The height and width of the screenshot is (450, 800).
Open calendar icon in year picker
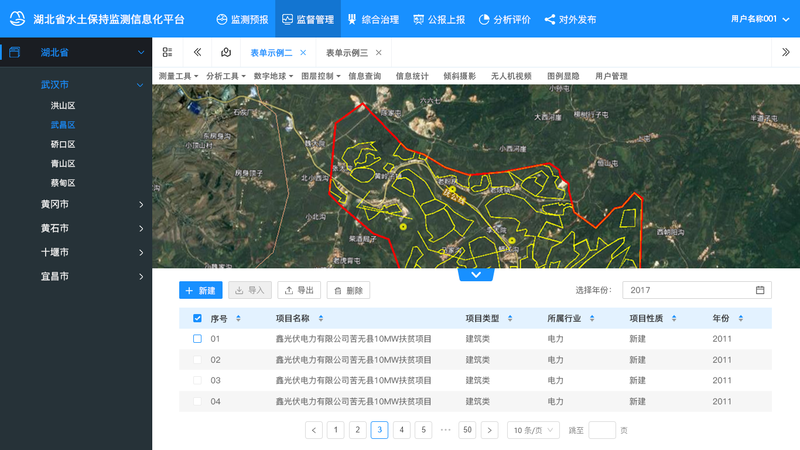click(x=760, y=290)
